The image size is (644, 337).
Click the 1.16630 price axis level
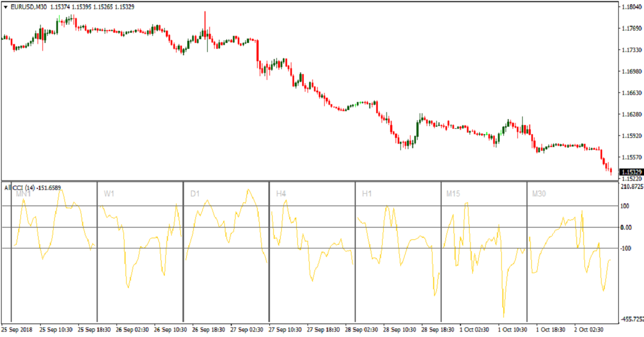coord(632,93)
